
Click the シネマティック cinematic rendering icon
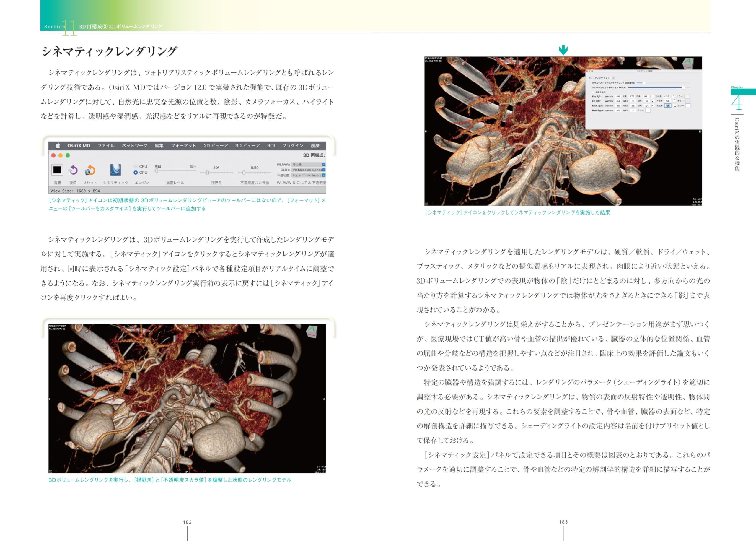pyautogui.click(x=115, y=170)
